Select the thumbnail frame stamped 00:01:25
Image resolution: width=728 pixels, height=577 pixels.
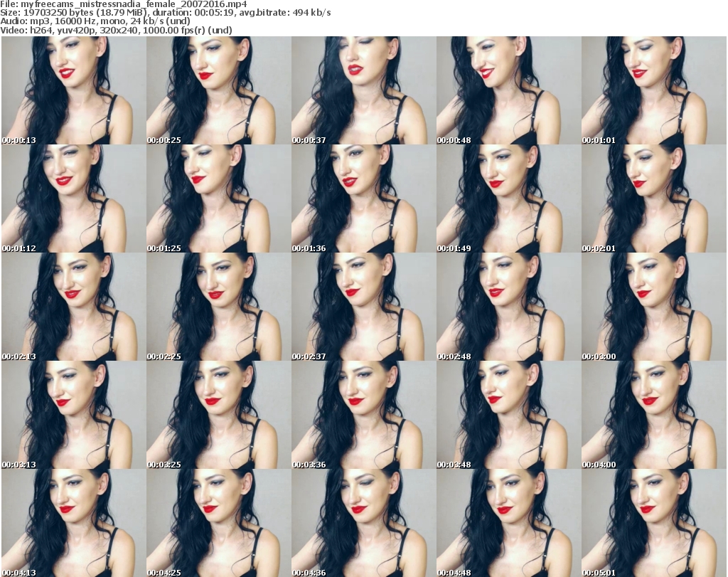click(219, 198)
